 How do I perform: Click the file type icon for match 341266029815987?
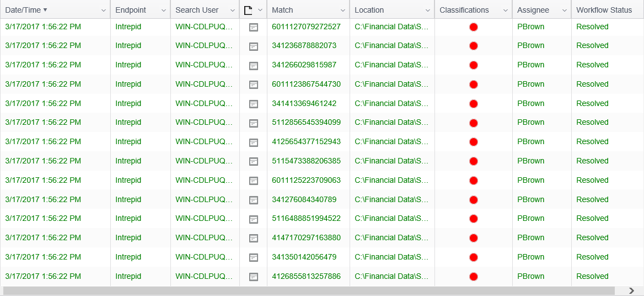pos(254,66)
